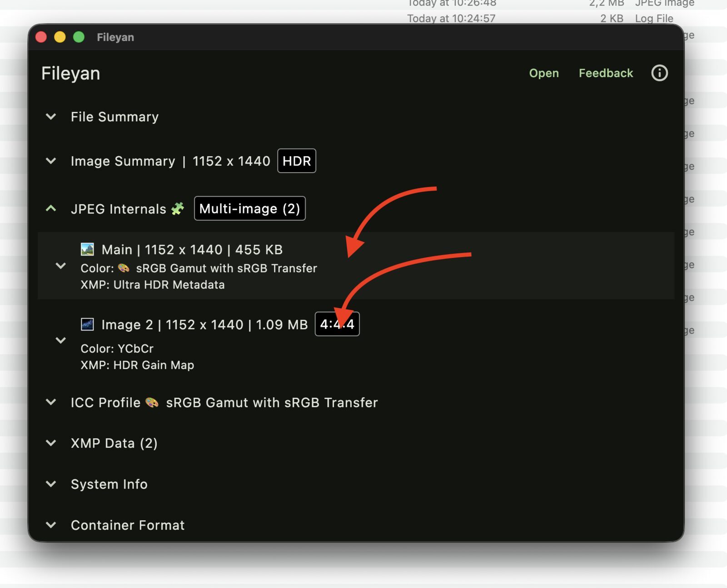
Task: Expand the System Info section
Action: (x=51, y=484)
